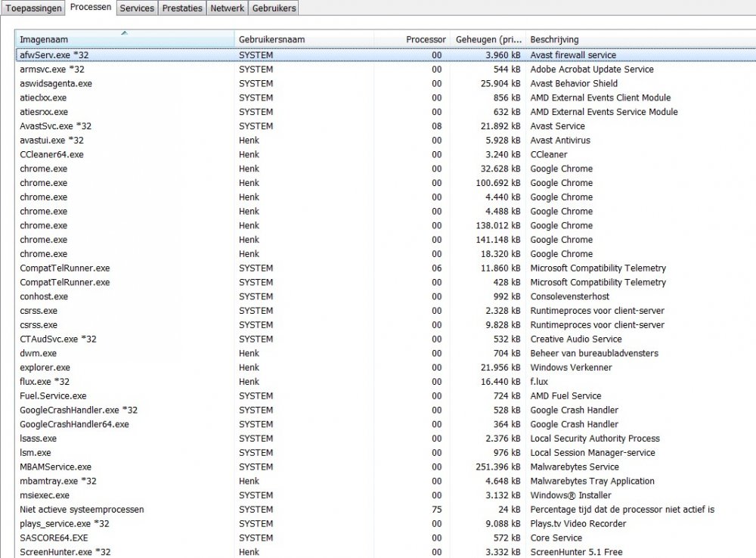This screenshot has width=756, height=558.
Task: Sort by Imagenaam column header
Action: click(125, 39)
